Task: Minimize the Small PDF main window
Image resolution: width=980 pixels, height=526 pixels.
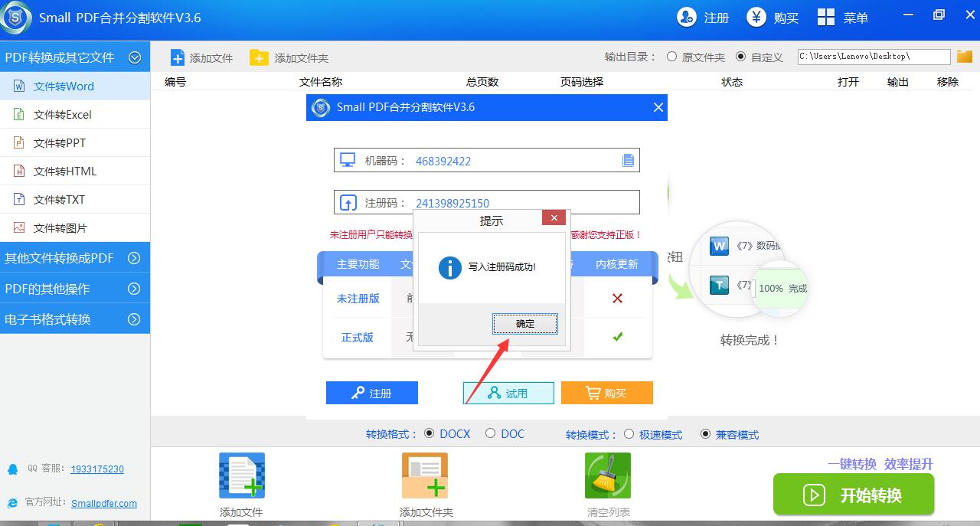Action: 909,15
